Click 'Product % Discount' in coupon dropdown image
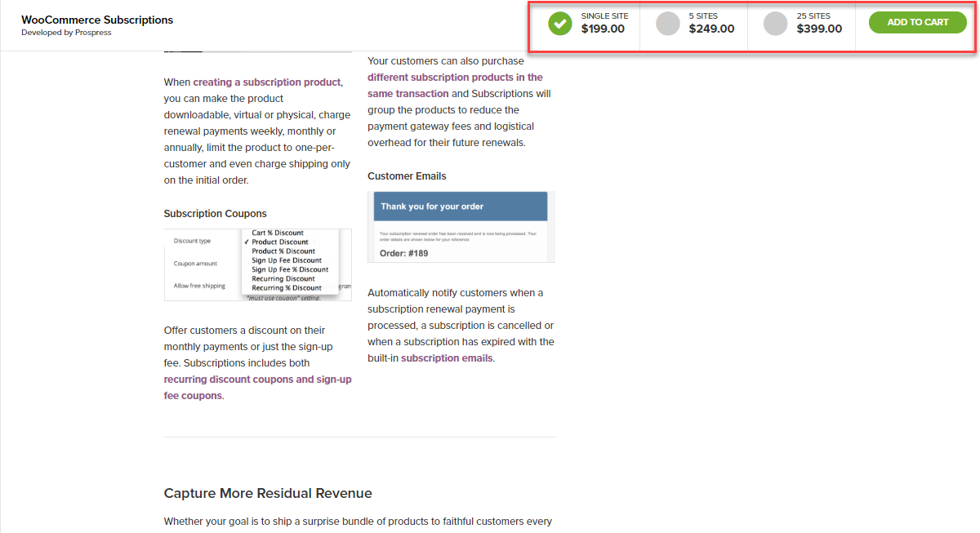The image size is (980, 533). coord(283,251)
